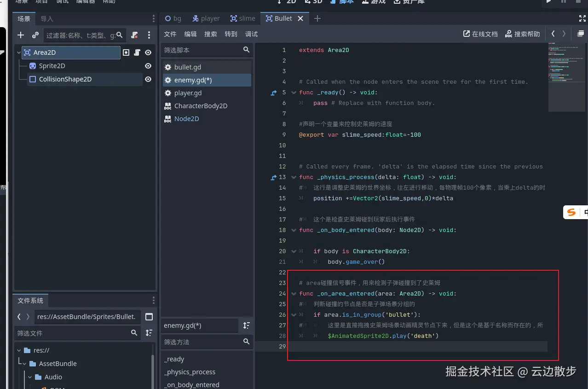The width and height of the screenshot is (588, 389).
Task: Click the Sprite2D node icon
Action: (x=33, y=66)
